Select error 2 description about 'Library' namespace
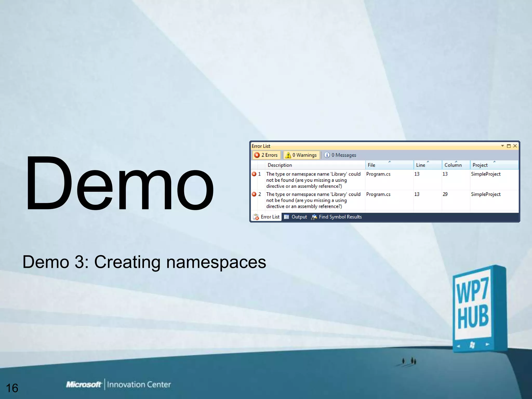This screenshot has height=399, width=532. [x=313, y=200]
